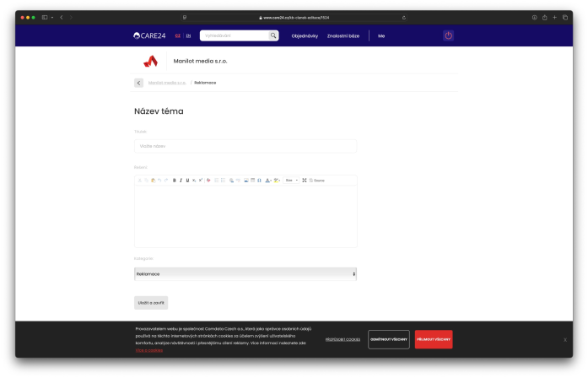Open the Kategorie dropdown showing Reklamace

click(x=245, y=274)
